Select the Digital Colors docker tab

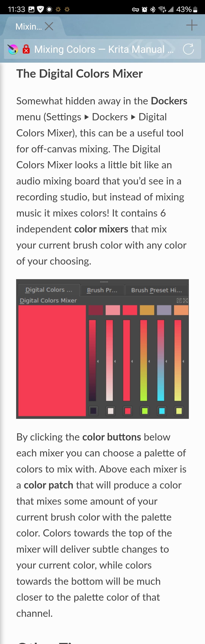pyautogui.click(x=49, y=290)
